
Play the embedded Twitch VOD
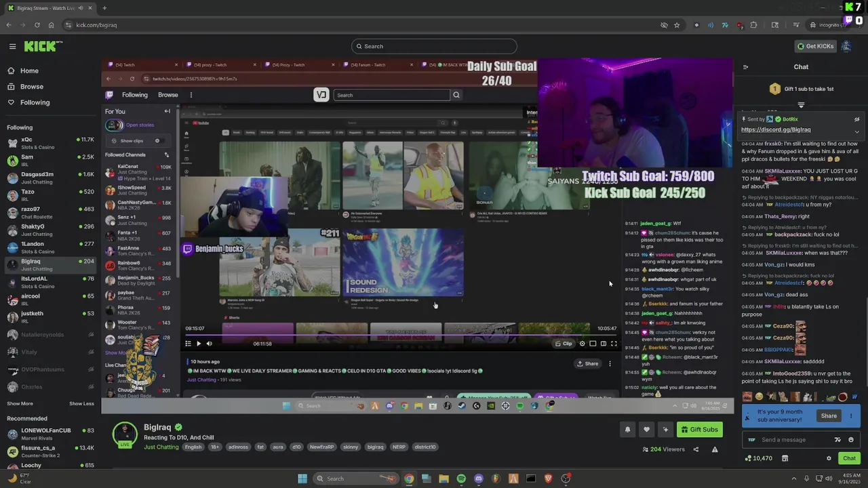[x=199, y=344]
